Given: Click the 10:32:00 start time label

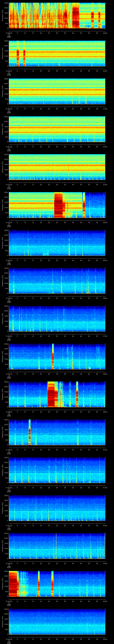Looking at the screenshot, I should [9, 184].
